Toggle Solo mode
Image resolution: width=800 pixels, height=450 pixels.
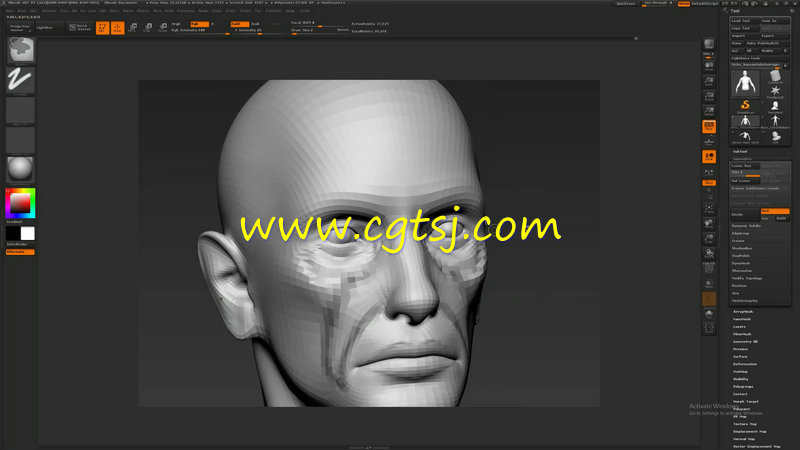[709, 314]
